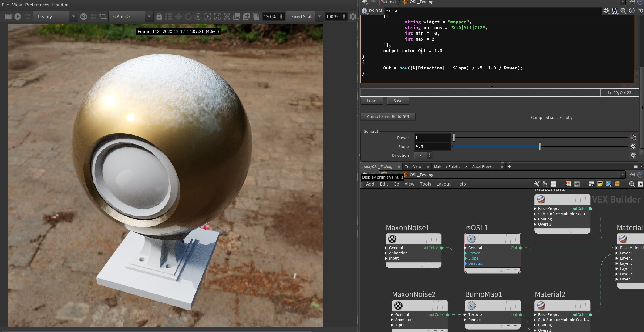The image size is (644, 332).
Task: Start the render with the play icon
Action: click(18, 17)
